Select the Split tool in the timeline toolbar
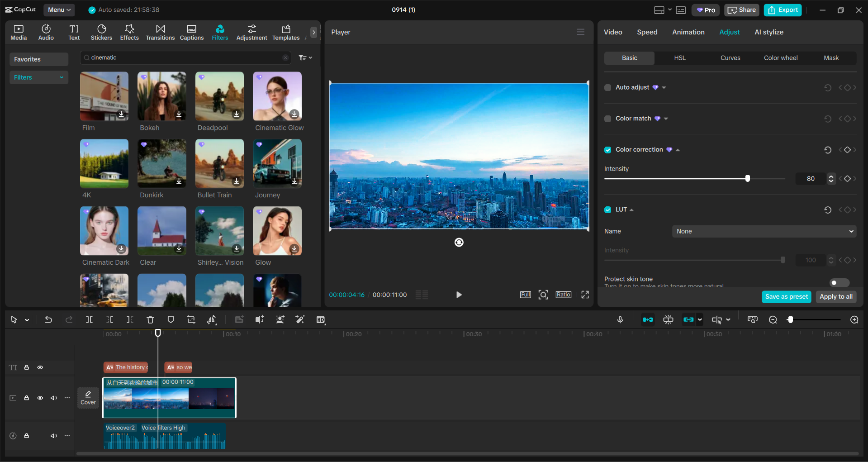 (x=89, y=319)
